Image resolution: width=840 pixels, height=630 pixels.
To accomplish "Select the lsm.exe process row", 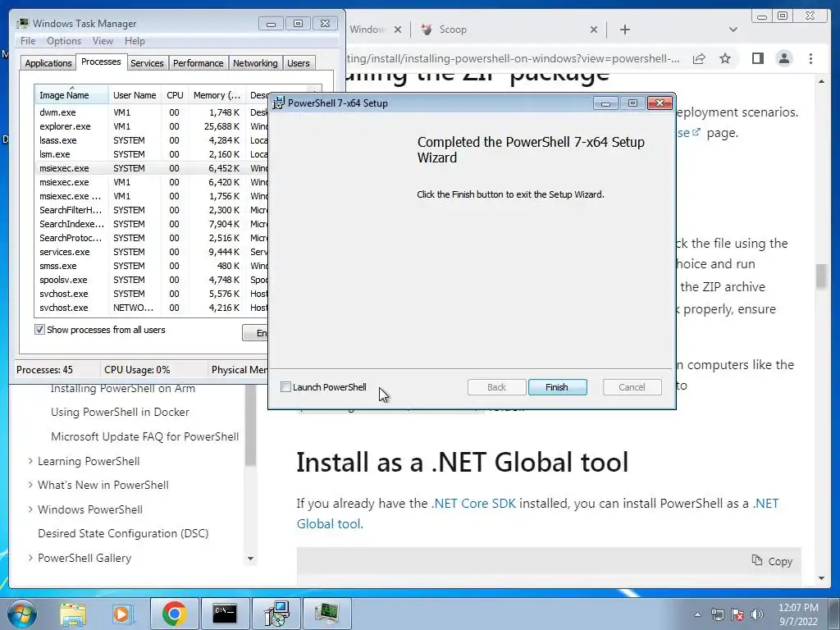I will click(151, 154).
